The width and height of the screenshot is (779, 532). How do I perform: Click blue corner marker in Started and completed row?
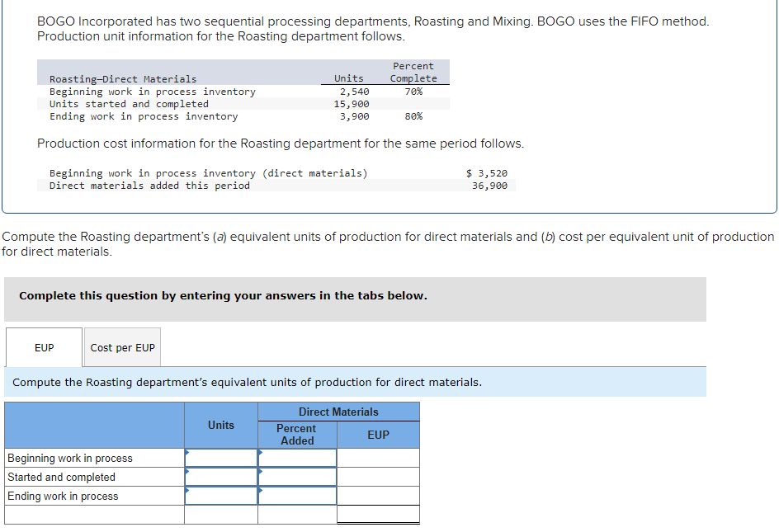point(188,472)
